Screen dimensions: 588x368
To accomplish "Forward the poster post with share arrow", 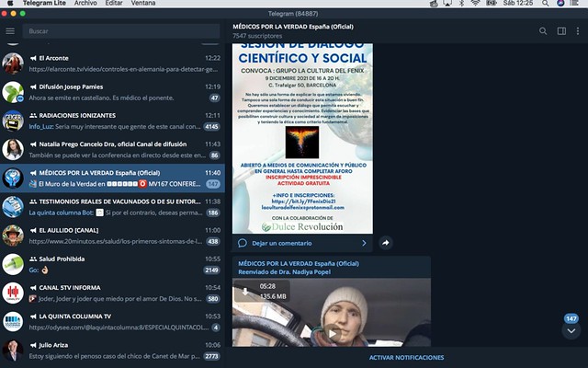I will coord(386,243).
